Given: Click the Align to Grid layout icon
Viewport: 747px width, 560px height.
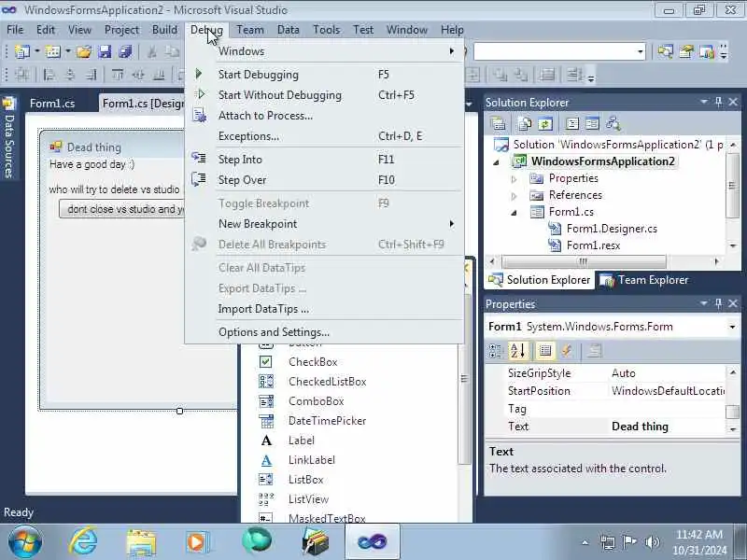Looking at the screenshot, I should coord(21,75).
